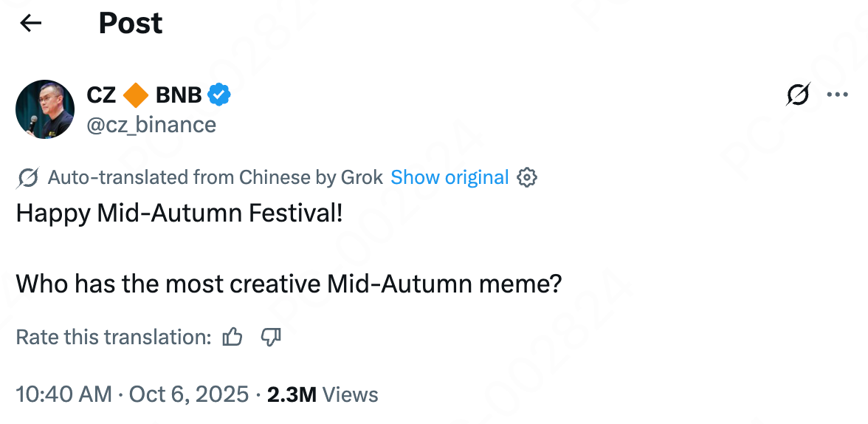This screenshot has height=424, width=868.
Task: Click the Mid-Autumn meme question line
Action: pos(289,283)
